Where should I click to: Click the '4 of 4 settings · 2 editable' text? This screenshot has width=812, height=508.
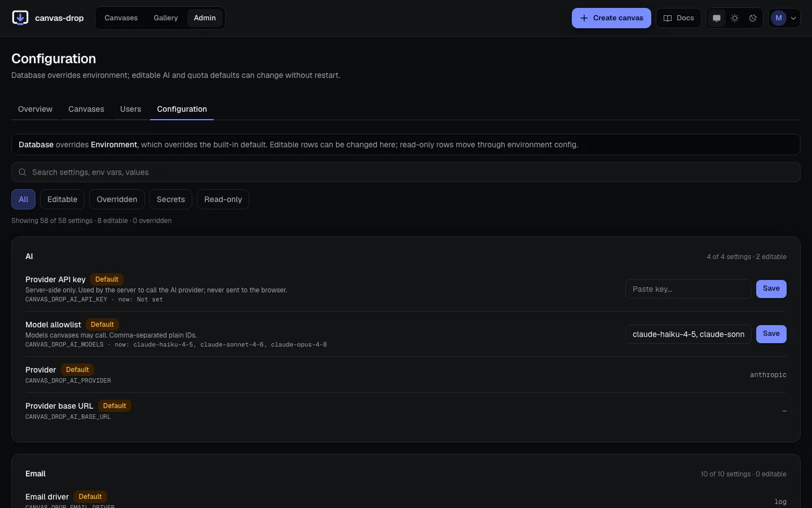747,257
